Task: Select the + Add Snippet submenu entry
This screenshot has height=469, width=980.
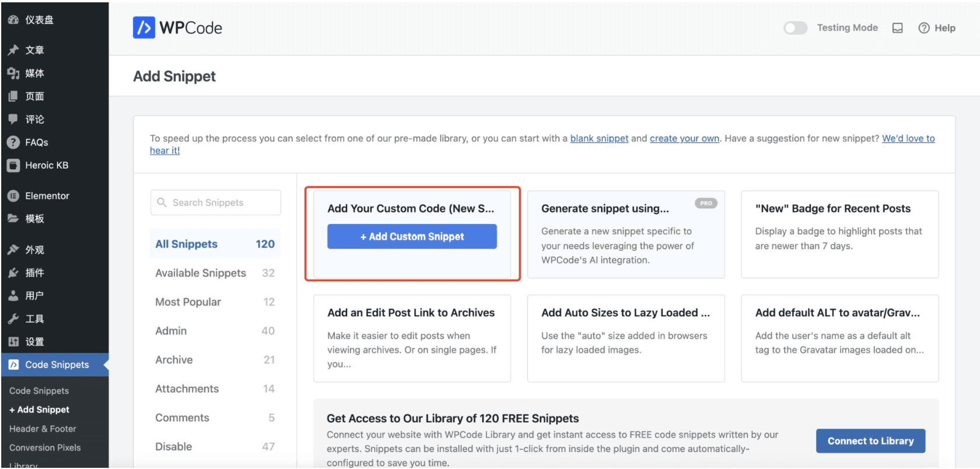Action: tap(39, 409)
